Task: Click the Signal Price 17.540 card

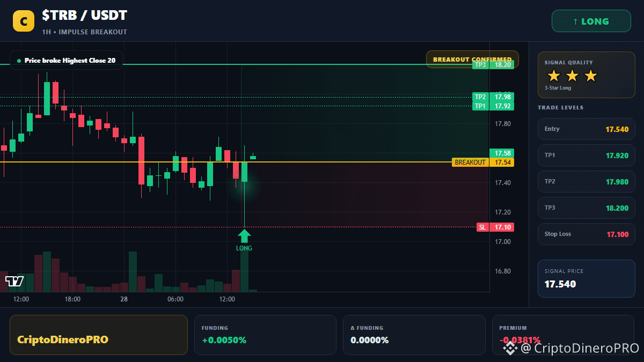Action: [587, 278]
